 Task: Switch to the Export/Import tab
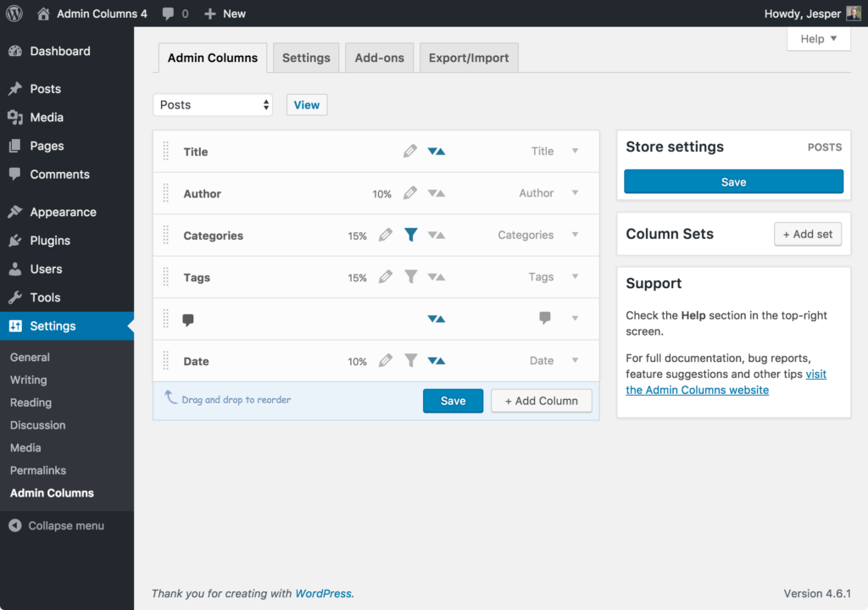[x=469, y=58]
